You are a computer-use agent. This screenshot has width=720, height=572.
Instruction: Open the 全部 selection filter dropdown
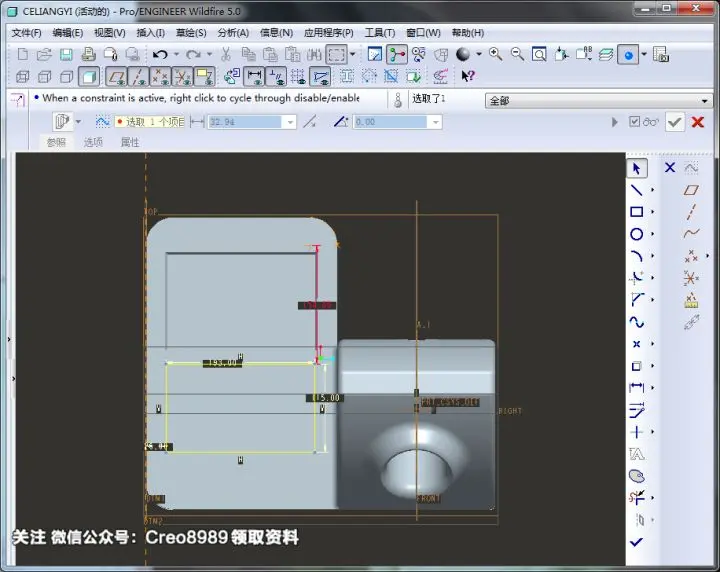coord(598,100)
